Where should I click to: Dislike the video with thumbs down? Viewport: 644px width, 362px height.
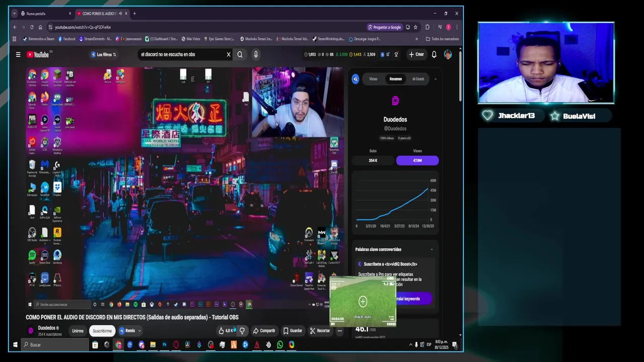tap(242, 331)
